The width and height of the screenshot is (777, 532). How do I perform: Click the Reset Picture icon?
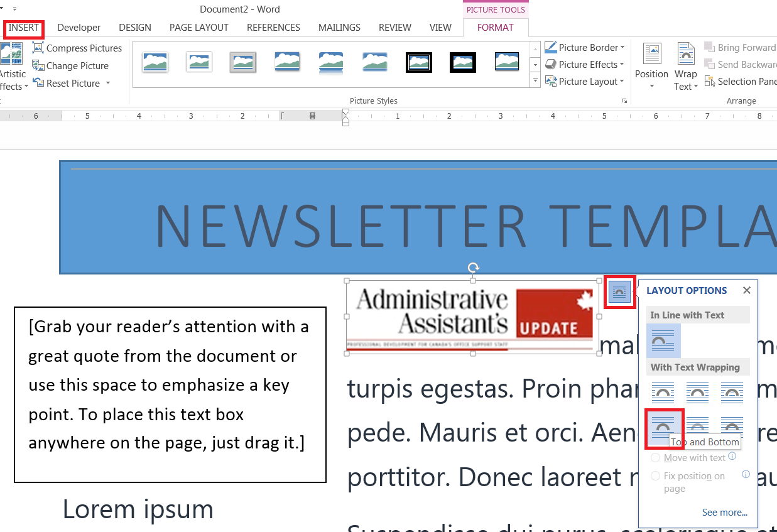38,83
